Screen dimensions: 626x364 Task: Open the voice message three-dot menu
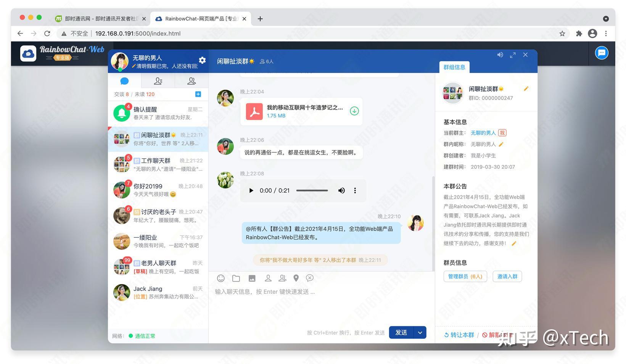(355, 190)
